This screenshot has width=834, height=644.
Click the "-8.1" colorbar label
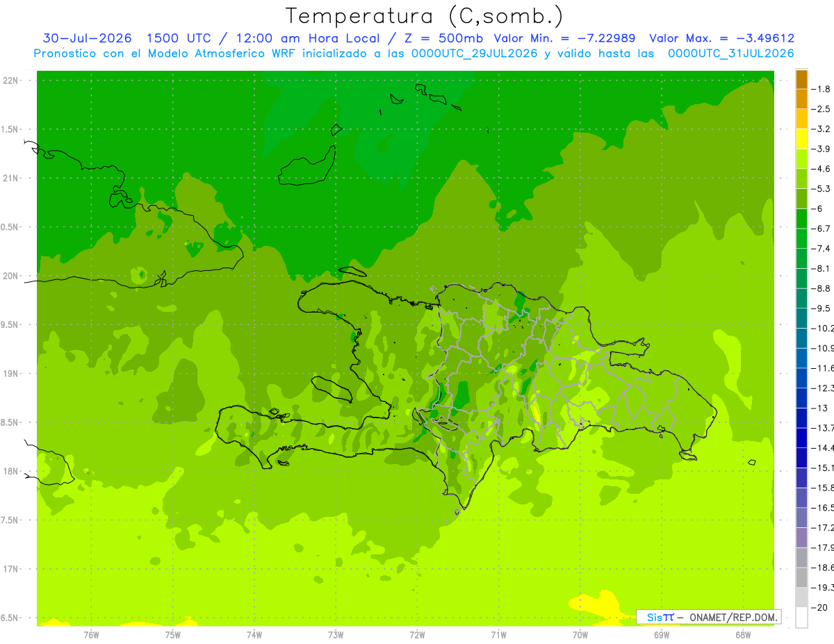[x=821, y=268]
